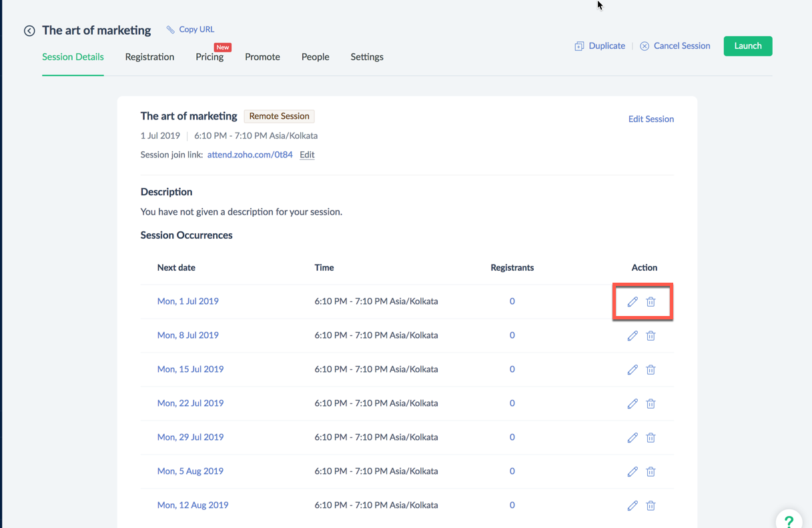812x528 pixels.
Task: Click the Remote Session badge
Action: [279, 116]
